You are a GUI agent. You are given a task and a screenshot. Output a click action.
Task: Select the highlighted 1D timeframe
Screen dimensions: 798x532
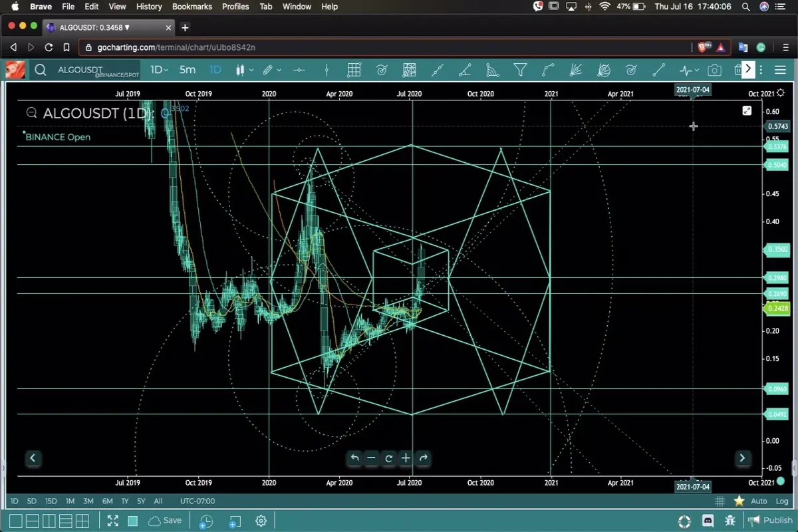[x=215, y=70]
